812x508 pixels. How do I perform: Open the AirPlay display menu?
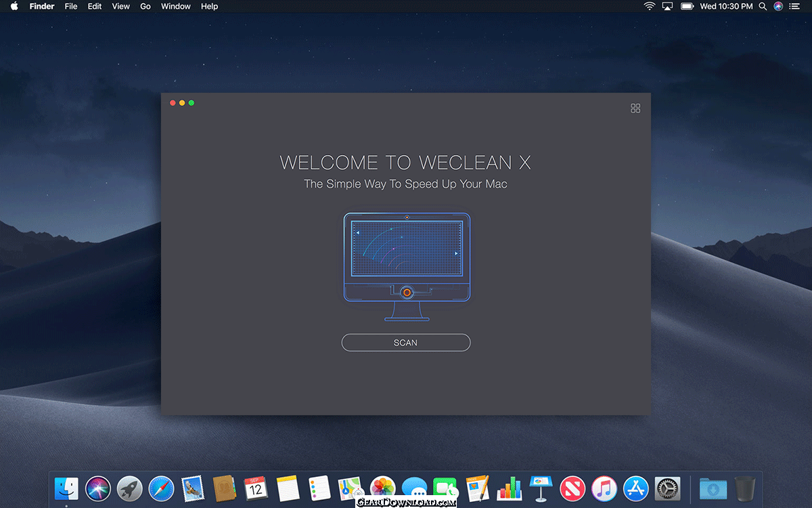[668, 6]
